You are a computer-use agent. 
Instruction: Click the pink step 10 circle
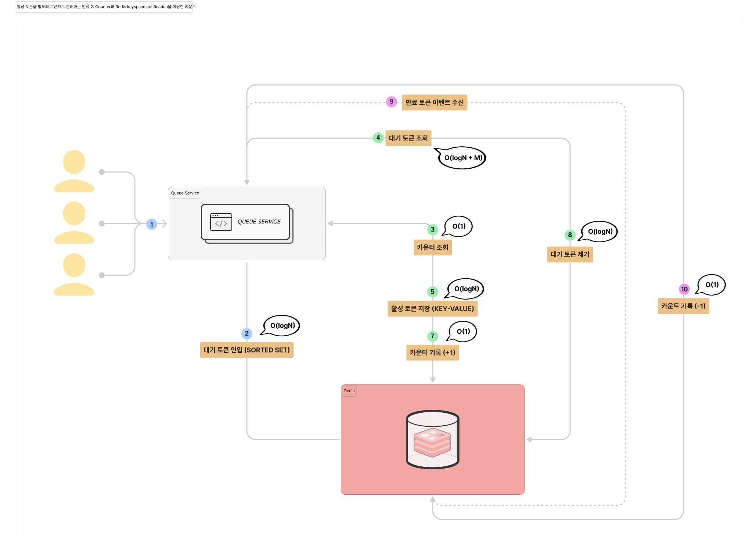pos(684,289)
